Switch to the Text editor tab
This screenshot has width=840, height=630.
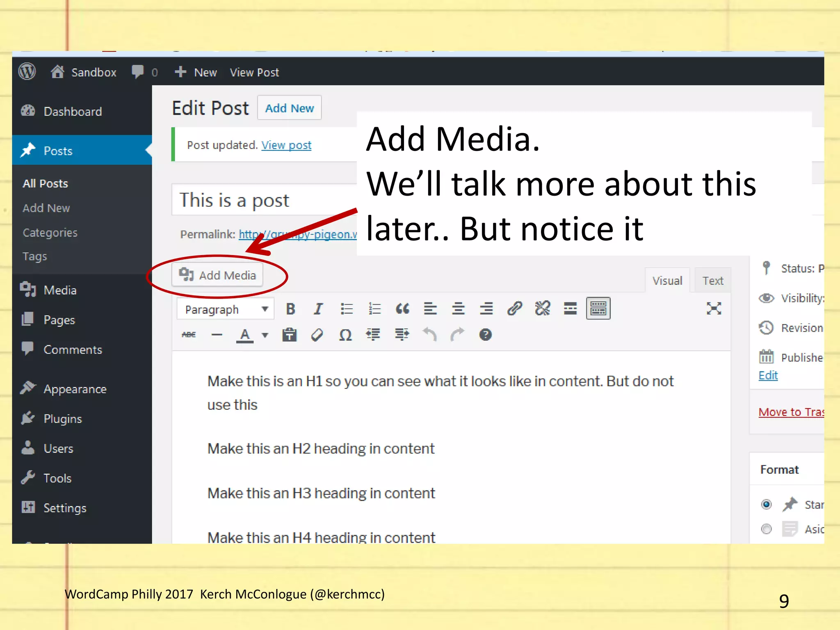[x=712, y=281]
